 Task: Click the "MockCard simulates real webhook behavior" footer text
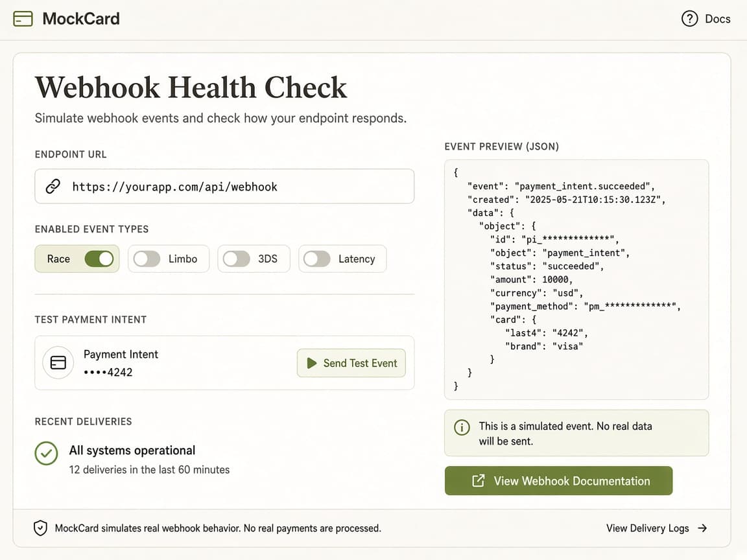[218, 528]
